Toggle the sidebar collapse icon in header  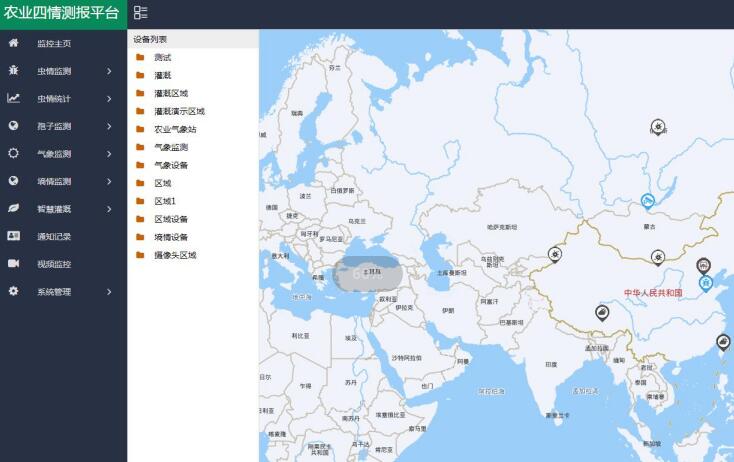pyautogui.click(x=140, y=13)
